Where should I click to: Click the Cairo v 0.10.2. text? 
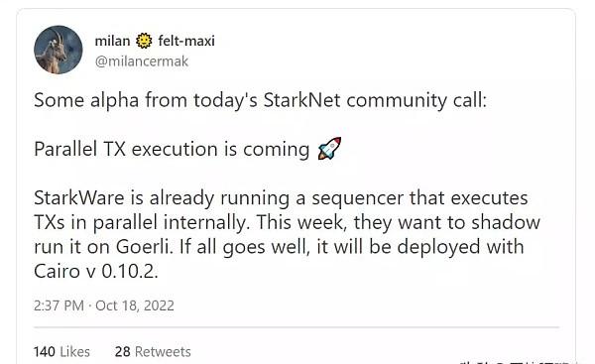pyautogui.click(x=96, y=271)
